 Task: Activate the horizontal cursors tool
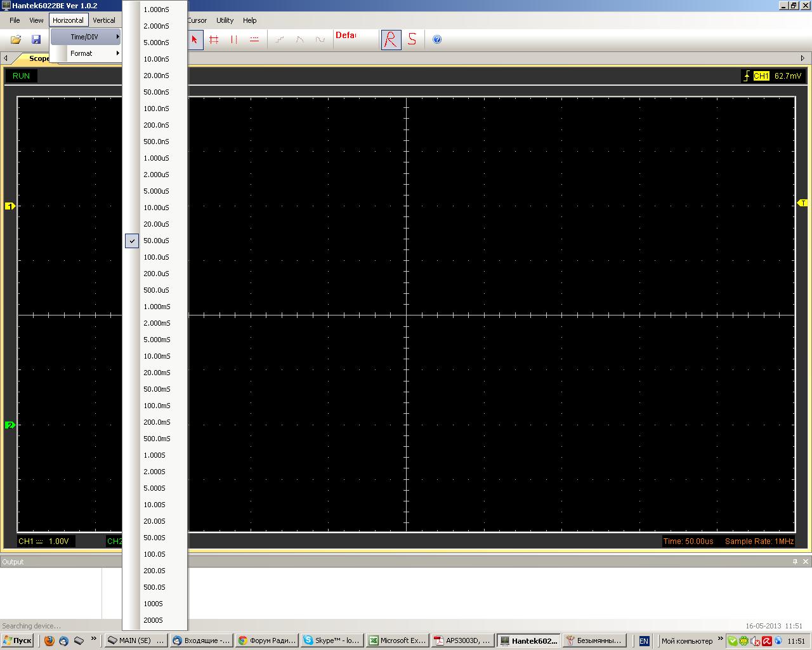(254, 39)
